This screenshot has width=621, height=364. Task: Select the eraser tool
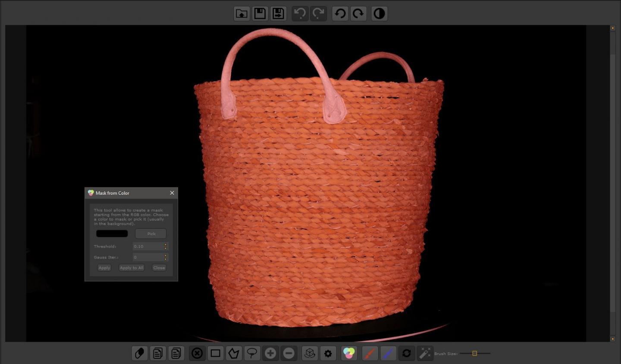pyautogui.click(x=139, y=353)
